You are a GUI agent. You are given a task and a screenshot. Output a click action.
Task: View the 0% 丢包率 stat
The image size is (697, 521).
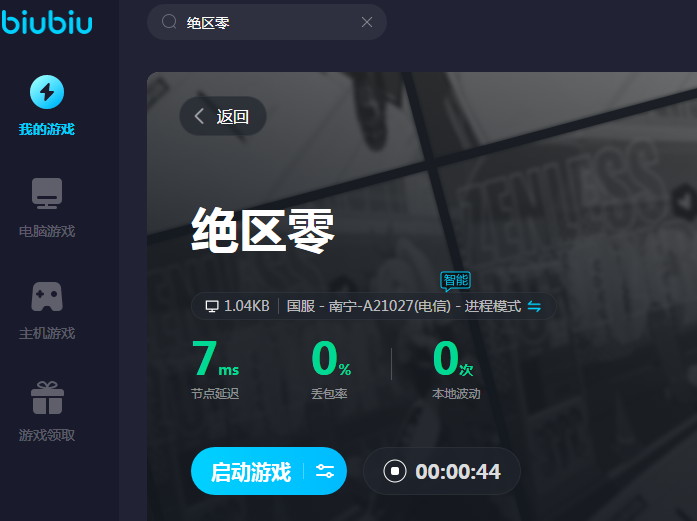pyautogui.click(x=331, y=367)
